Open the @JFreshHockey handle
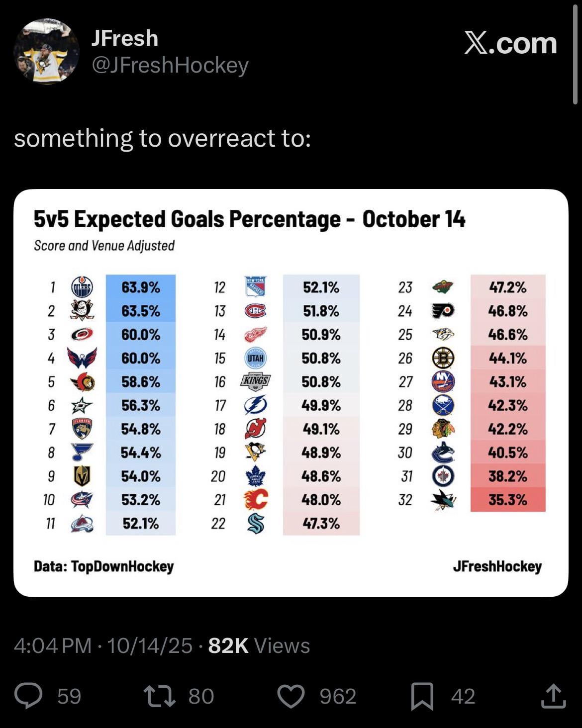 tap(170, 65)
